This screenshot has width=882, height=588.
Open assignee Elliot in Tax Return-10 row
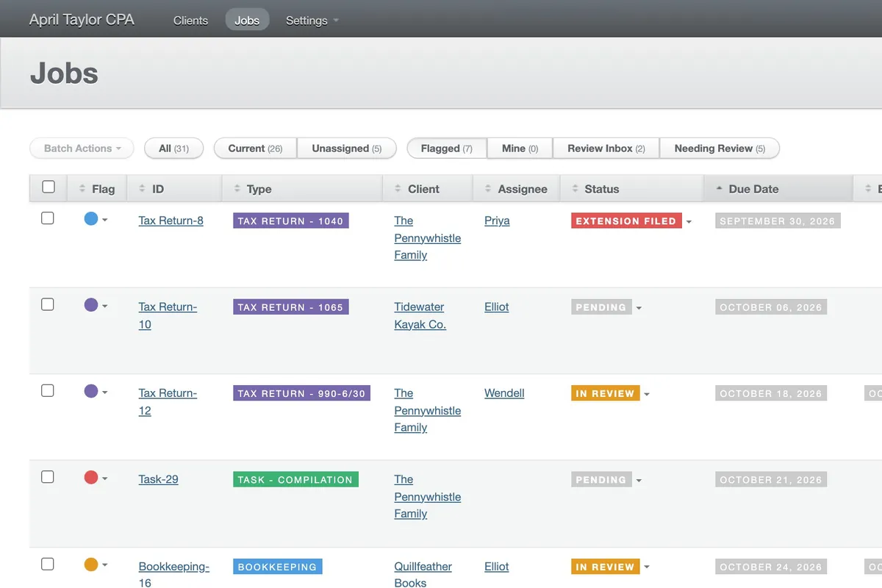coord(497,306)
